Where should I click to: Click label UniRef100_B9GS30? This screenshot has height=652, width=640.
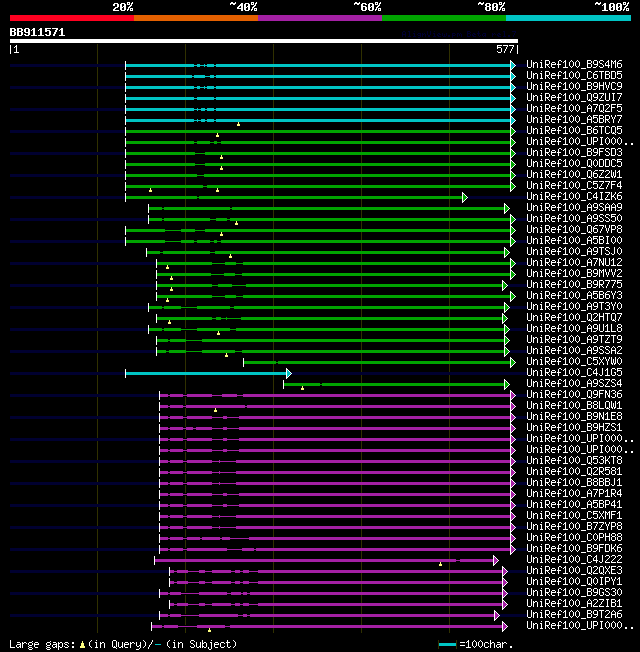tap(574, 593)
